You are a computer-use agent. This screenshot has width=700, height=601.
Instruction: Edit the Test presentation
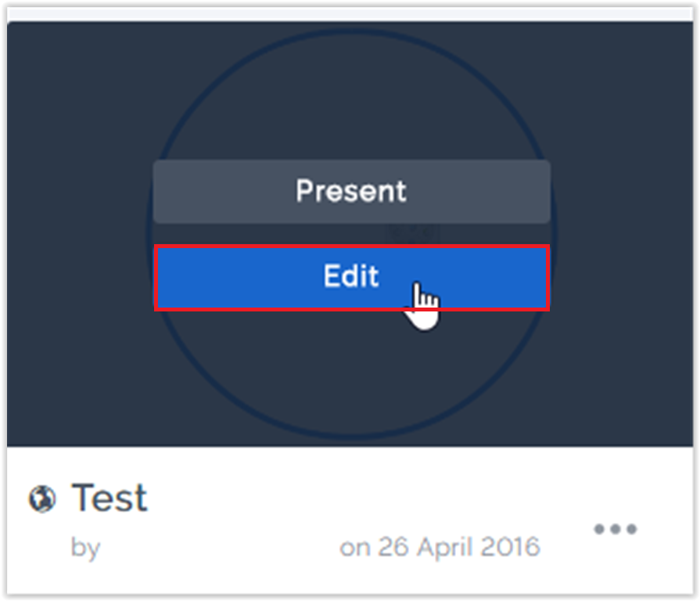tap(351, 277)
